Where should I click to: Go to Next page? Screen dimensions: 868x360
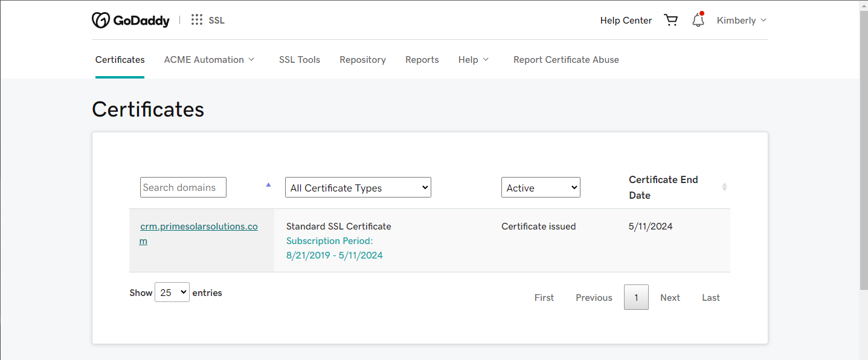[x=670, y=297]
